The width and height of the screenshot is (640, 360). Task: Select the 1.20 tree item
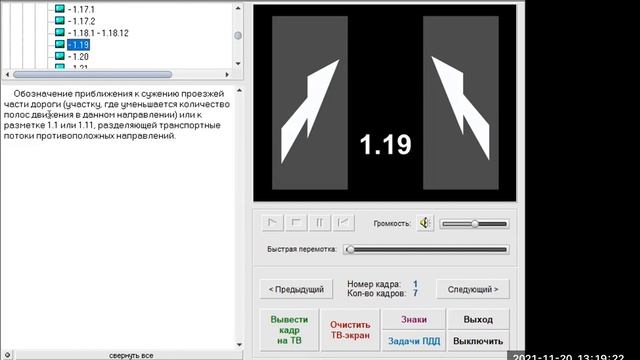coord(78,57)
